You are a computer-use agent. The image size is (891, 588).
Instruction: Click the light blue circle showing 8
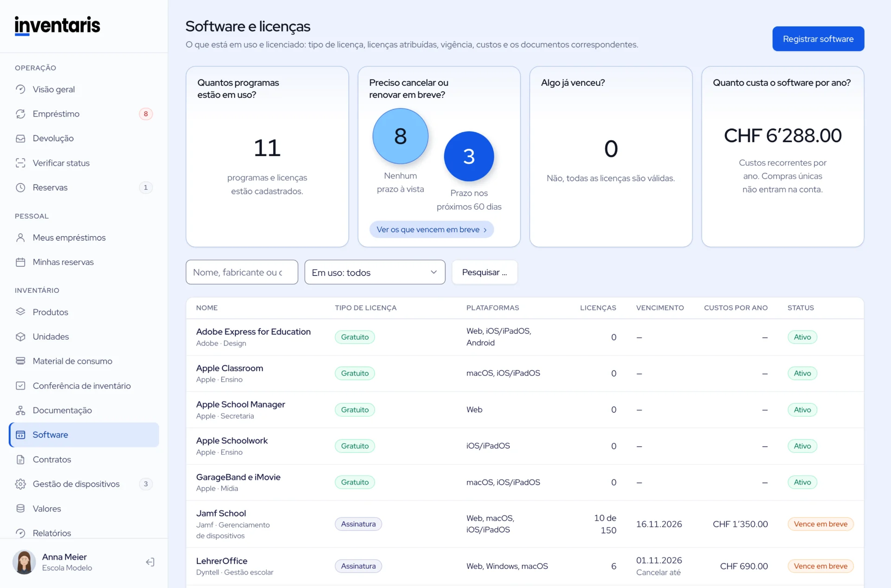tap(400, 136)
